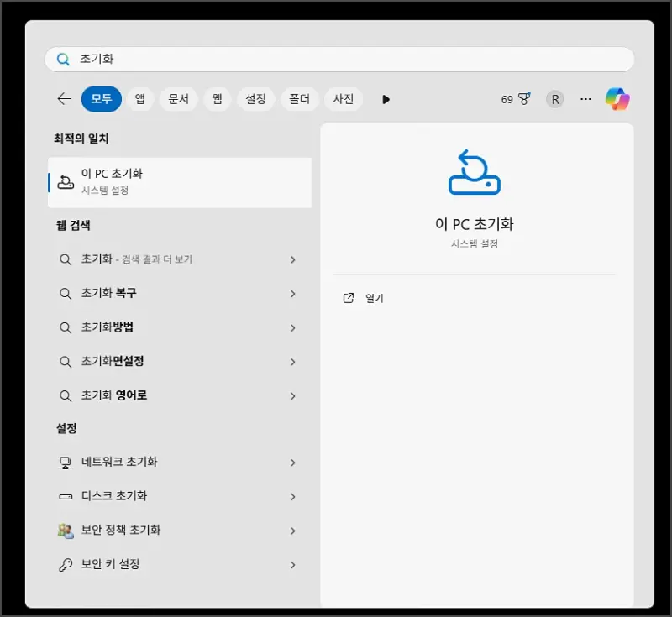Open the three-dots options menu
The height and width of the screenshot is (617, 672).
tap(585, 99)
